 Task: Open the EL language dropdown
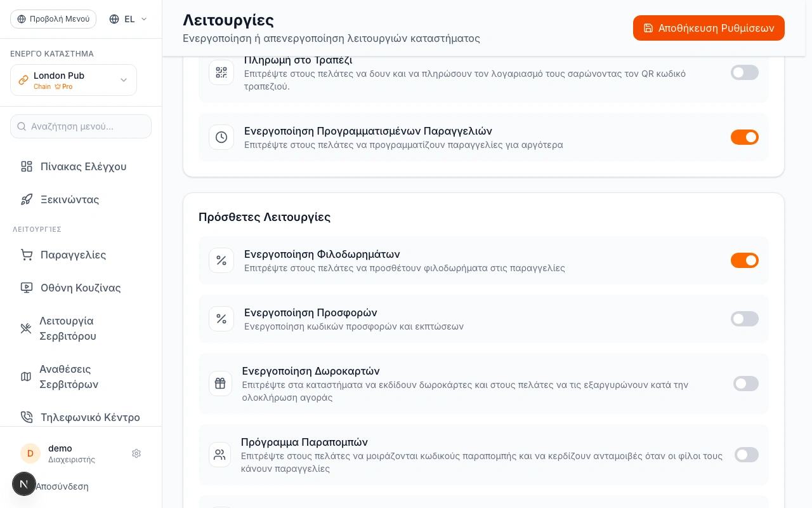[x=128, y=19]
